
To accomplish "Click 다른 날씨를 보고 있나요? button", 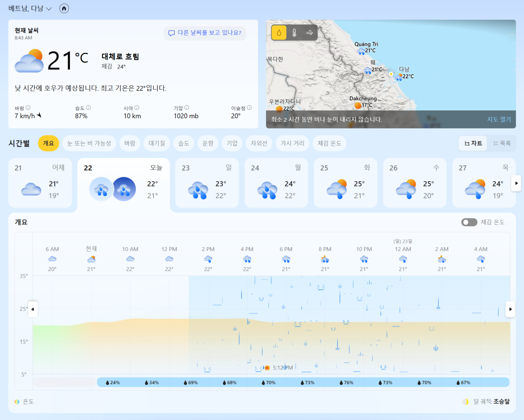I will point(205,33).
